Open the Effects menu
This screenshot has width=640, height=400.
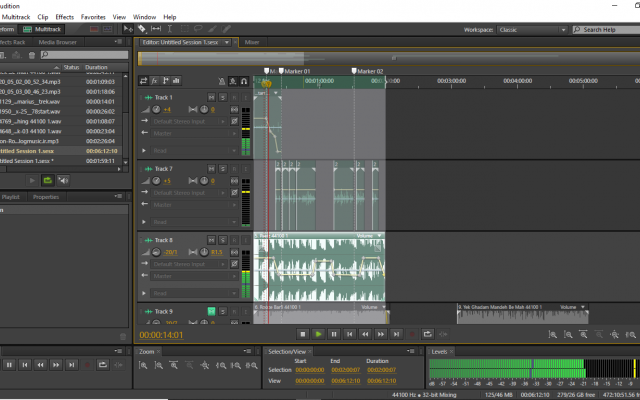[64, 17]
